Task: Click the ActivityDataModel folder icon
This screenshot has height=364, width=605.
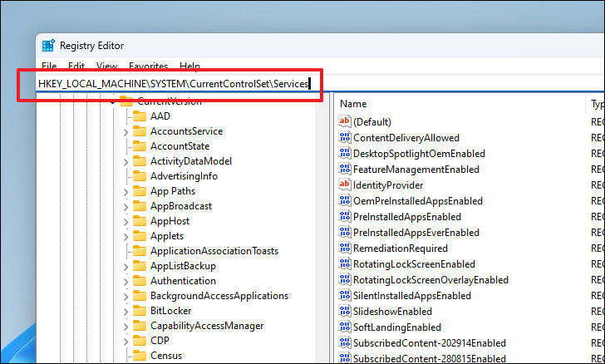Action: tap(140, 161)
